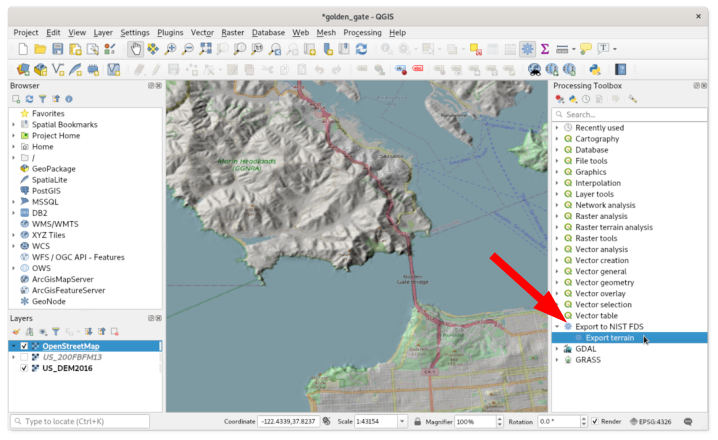Image resolution: width=718 pixels, height=440 pixels.
Task: Click Pan Map to Selection icon
Action: tap(153, 49)
